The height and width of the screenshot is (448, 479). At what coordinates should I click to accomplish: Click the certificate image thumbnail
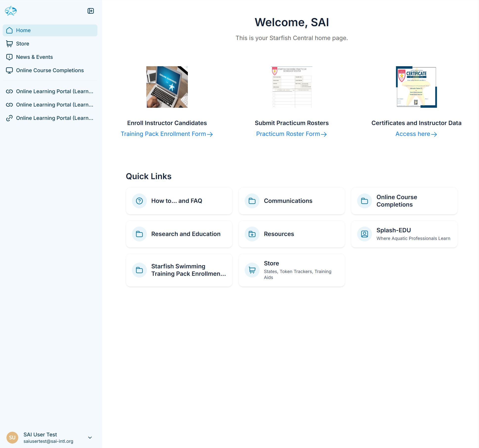point(416,87)
